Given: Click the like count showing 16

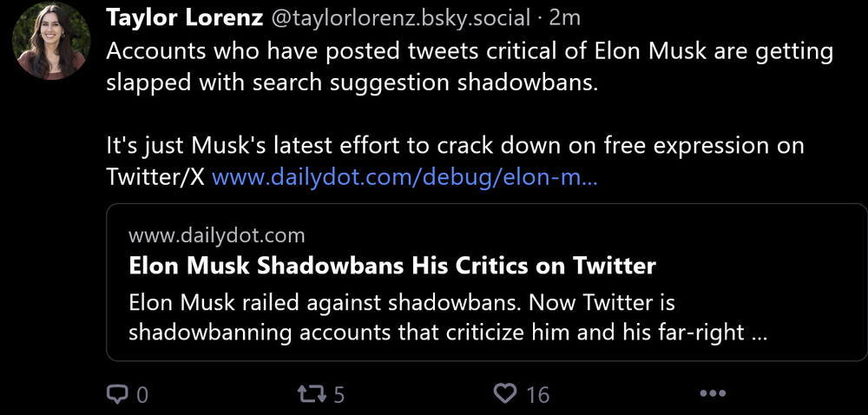Looking at the screenshot, I should 538,395.
